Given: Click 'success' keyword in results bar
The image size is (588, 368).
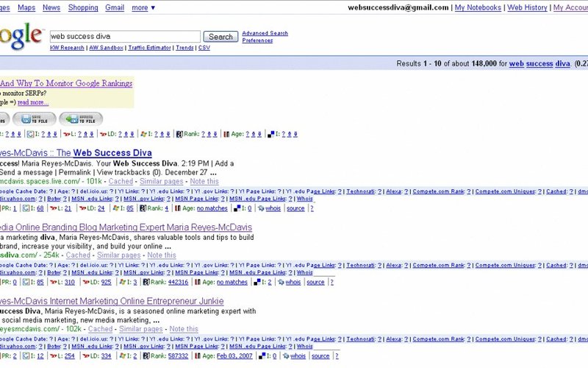Looking at the screenshot, I should click(x=539, y=63).
